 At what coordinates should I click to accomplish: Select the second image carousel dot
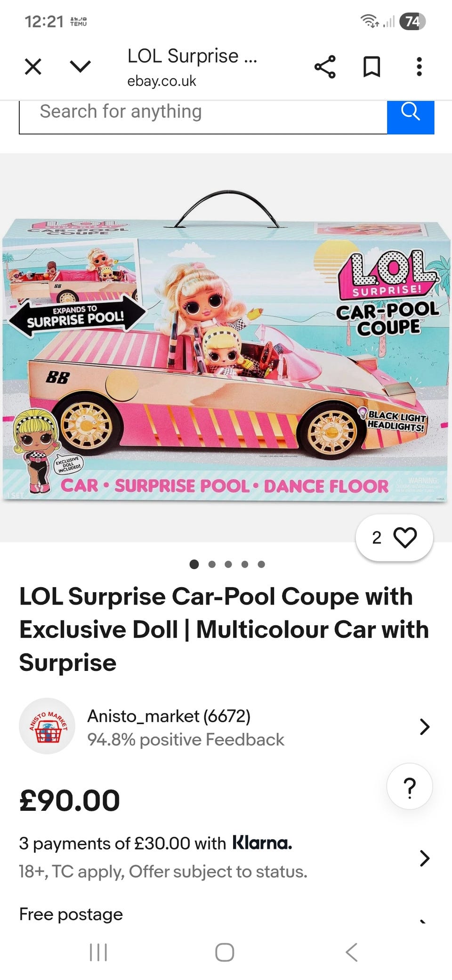point(212,564)
